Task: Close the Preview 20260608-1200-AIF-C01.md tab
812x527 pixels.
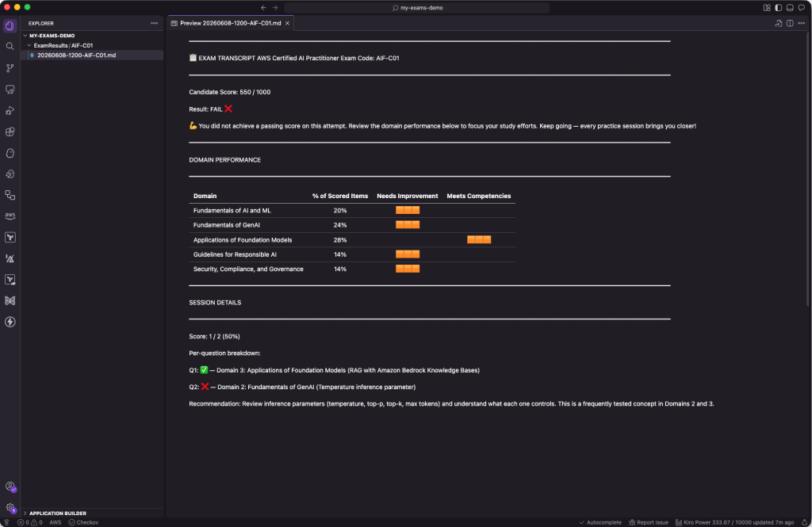Action: 287,23
